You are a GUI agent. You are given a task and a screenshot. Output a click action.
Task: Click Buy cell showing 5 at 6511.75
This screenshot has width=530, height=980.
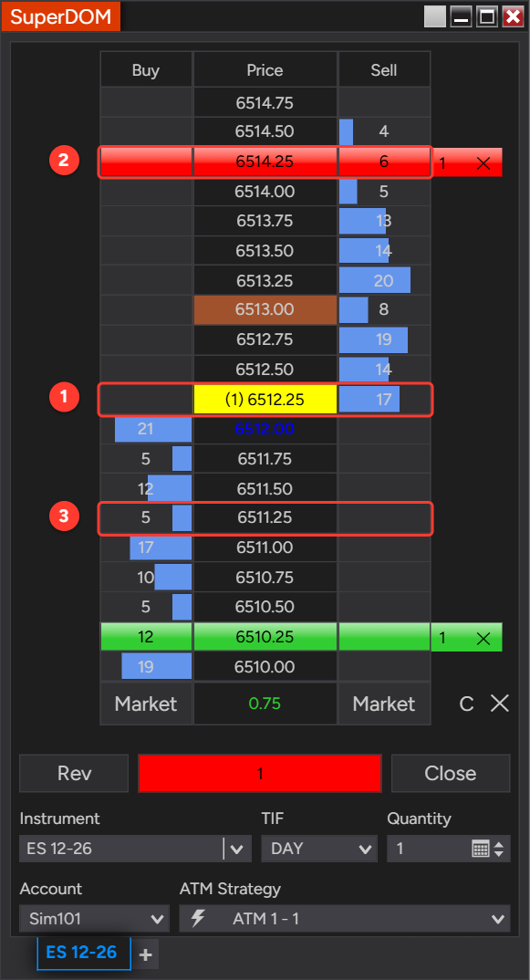tap(146, 459)
